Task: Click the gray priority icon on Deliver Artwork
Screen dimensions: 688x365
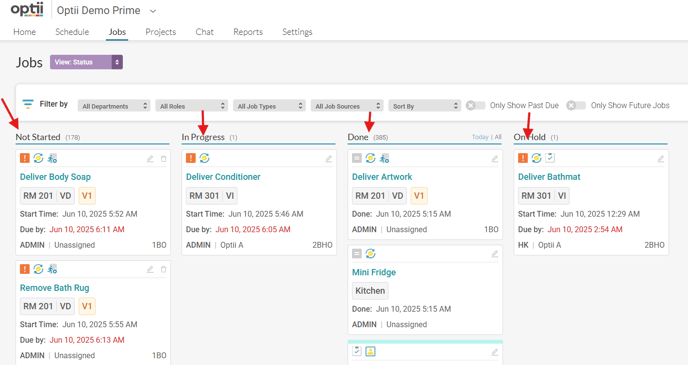Action: pyautogui.click(x=357, y=158)
